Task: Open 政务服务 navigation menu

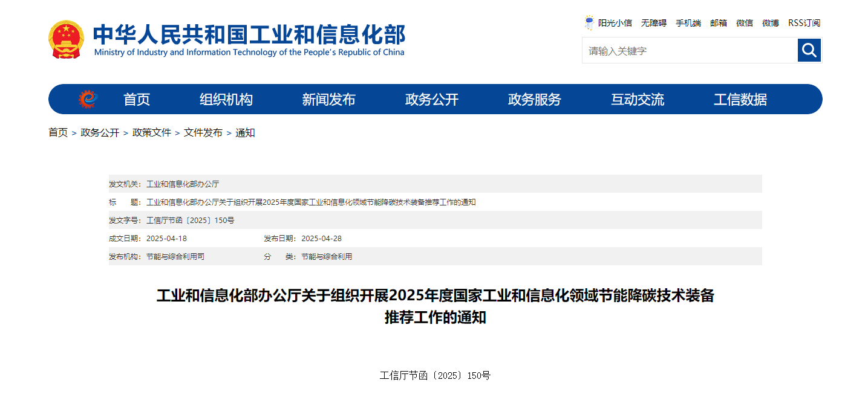Action: [x=535, y=100]
